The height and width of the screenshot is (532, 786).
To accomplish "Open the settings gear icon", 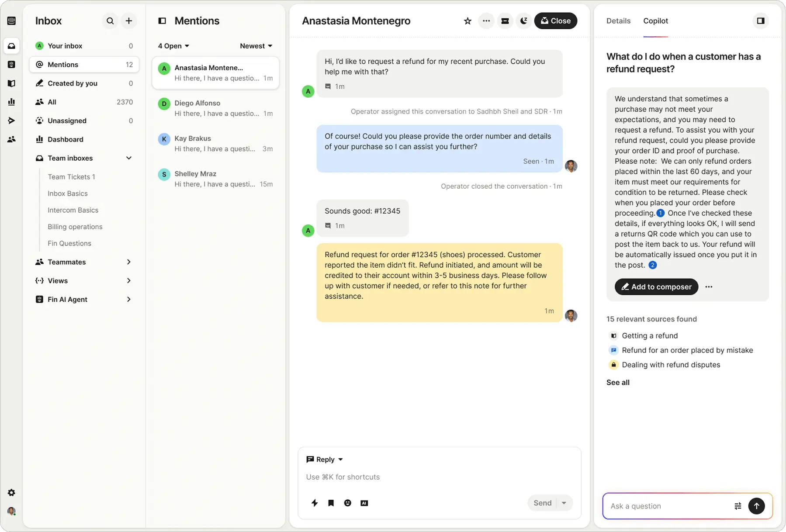I will coord(11,493).
